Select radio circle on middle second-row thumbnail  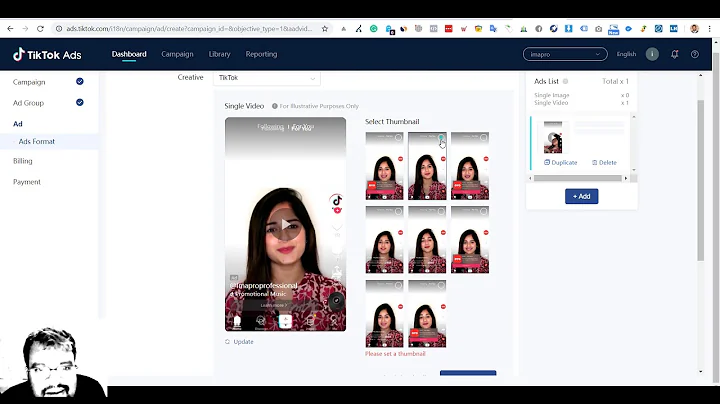pos(441,211)
